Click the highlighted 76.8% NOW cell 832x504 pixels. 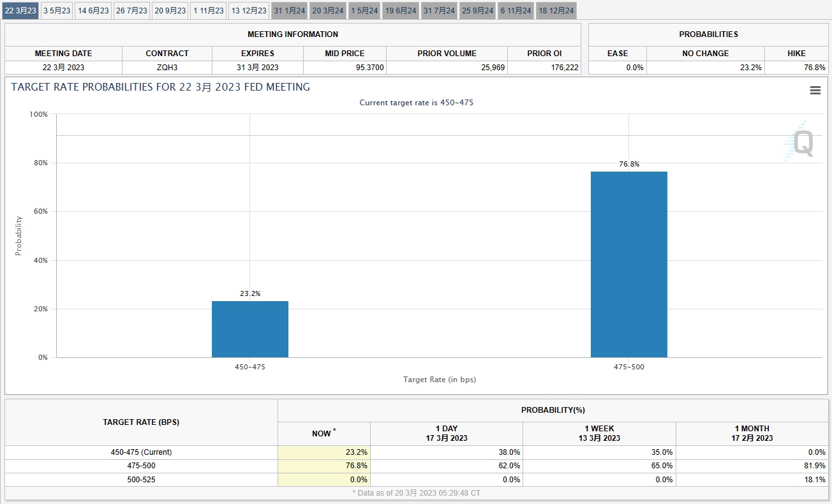[324, 466]
